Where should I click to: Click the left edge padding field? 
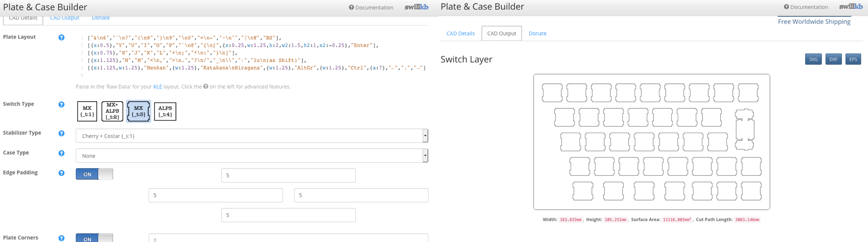click(x=216, y=195)
